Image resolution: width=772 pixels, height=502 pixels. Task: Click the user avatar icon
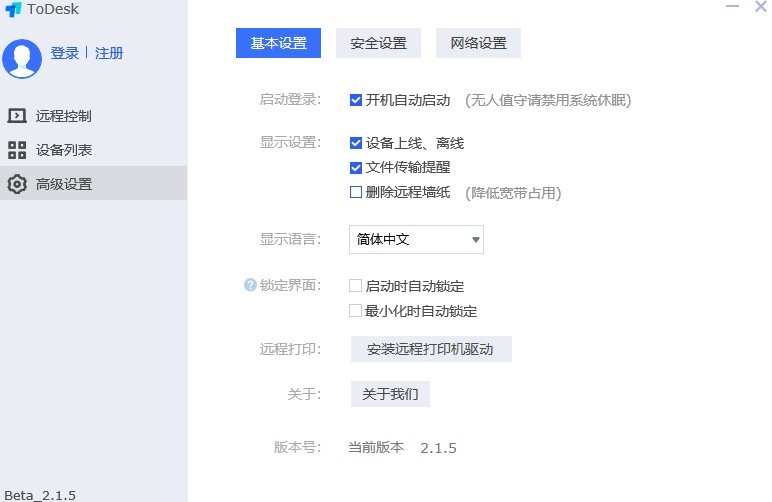[22, 58]
